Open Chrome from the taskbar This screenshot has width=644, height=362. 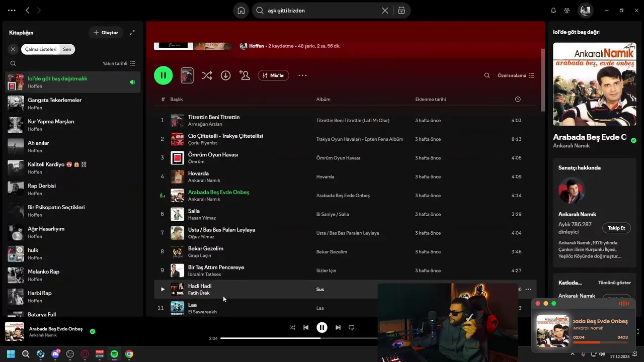129,354
